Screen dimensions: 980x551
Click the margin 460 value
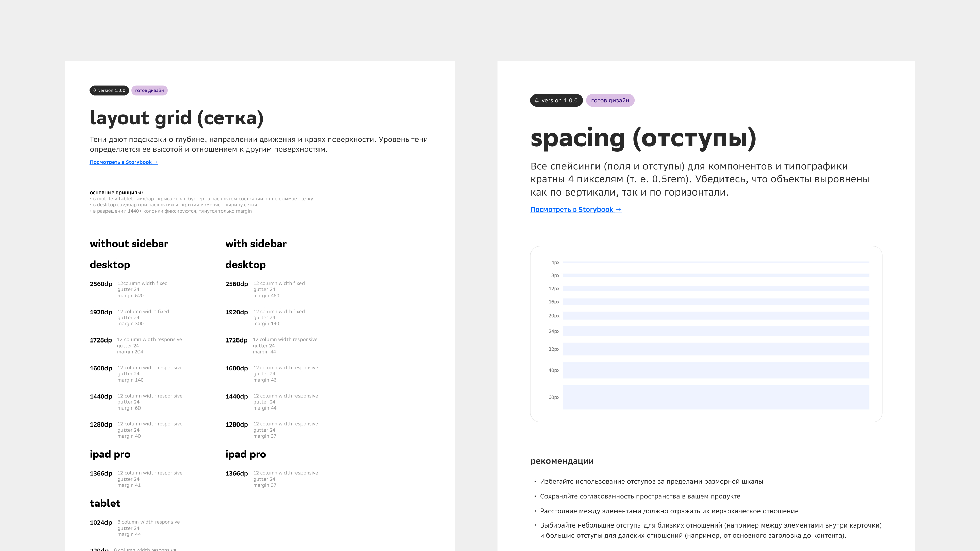click(266, 296)
